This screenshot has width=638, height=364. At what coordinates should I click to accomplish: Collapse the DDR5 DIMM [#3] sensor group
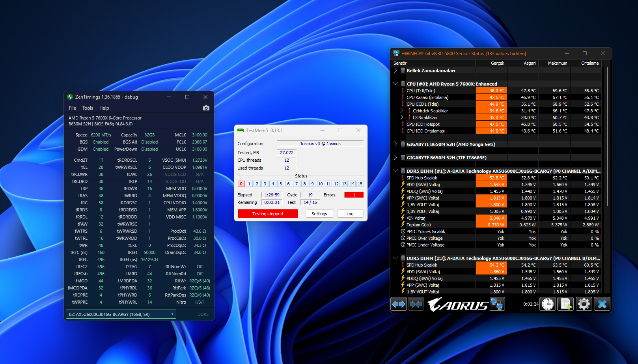pyautogui.click(x=395, y=258)
